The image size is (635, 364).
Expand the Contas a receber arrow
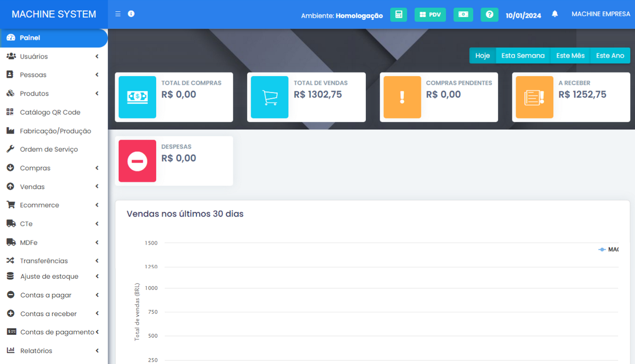pos(97,314)
